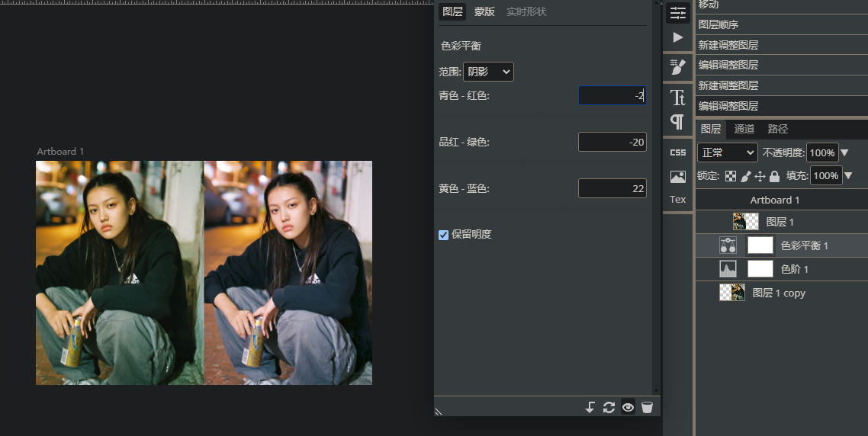Open the CSS panel icon

tap(677, 152)
